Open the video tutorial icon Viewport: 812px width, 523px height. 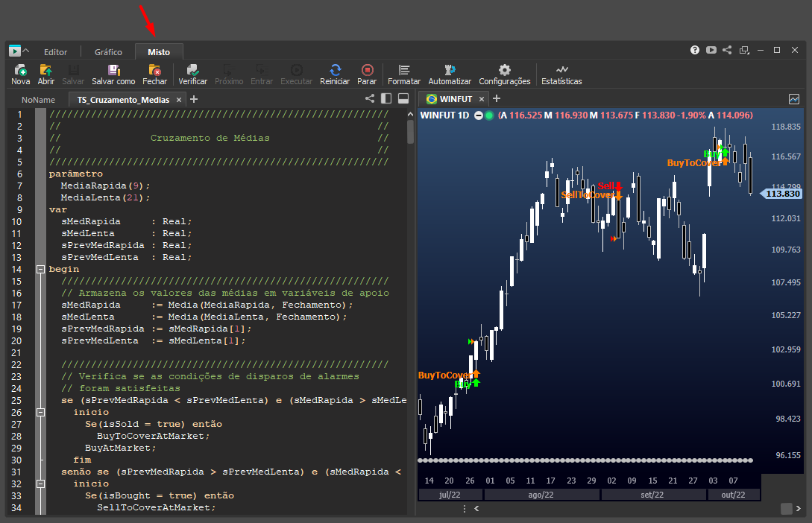[711, 50]
